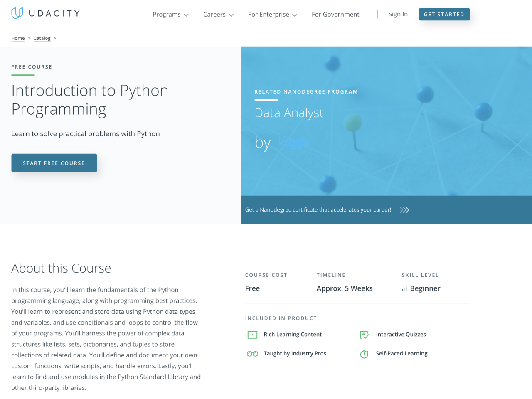
Task: Click the Rich Learning Content play icon
Action: pos(252,335)
